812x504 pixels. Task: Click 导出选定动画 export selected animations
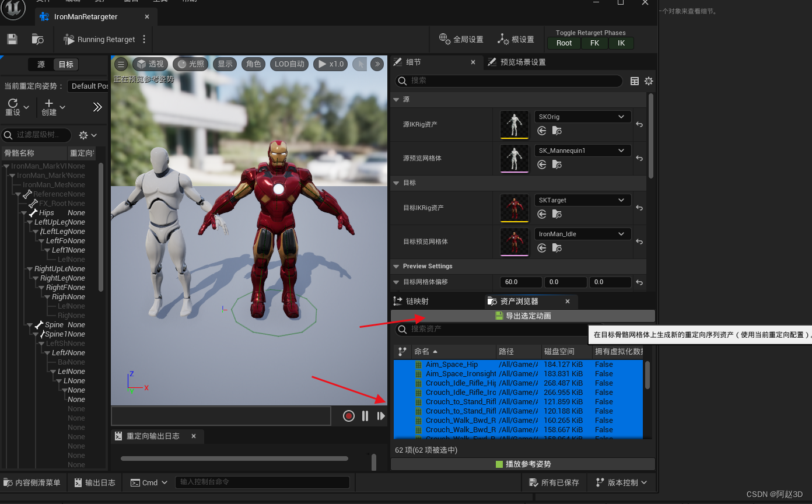tap(523, 316)
